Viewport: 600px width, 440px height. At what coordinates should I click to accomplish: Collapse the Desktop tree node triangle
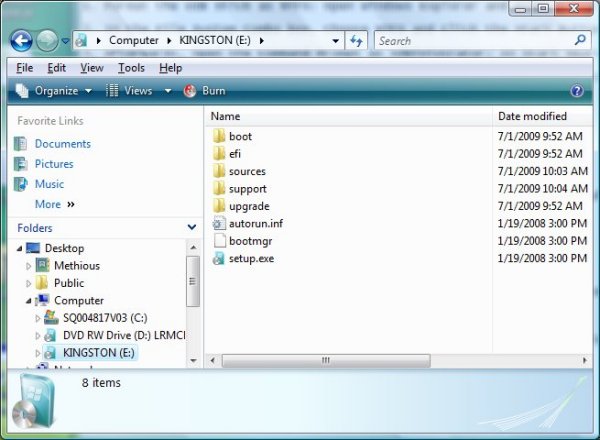[20, 249]
